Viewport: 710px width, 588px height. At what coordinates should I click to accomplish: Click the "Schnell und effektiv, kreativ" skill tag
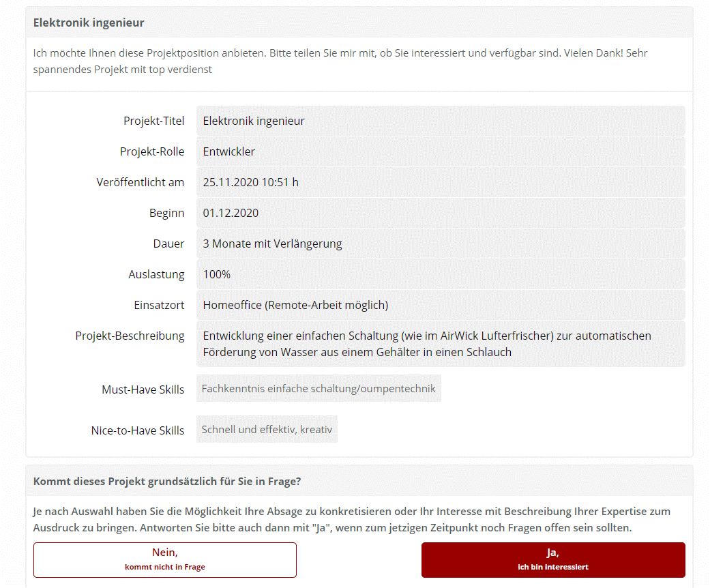267,429
